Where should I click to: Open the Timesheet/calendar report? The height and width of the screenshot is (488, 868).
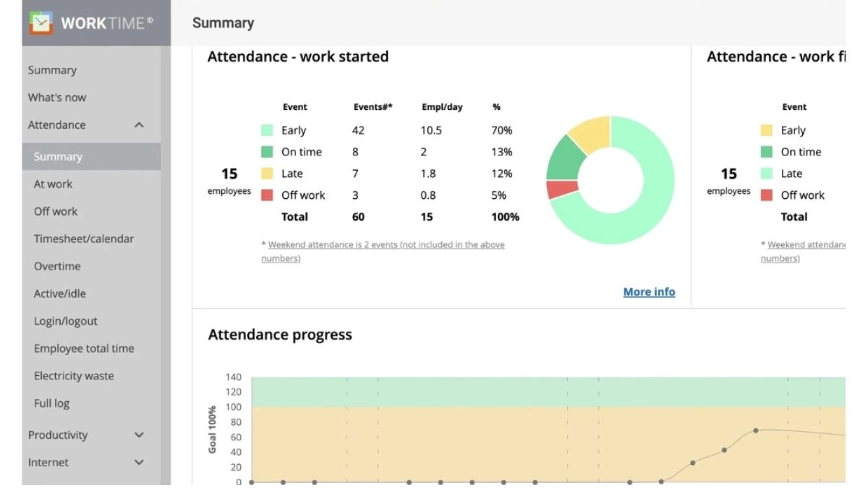click(84, 239)
